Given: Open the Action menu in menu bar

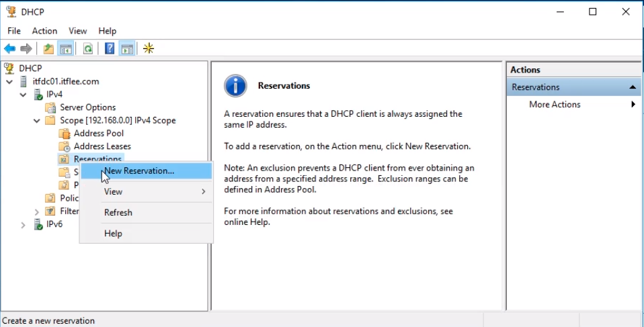Looking at the screenshot, I should (44, 31).
